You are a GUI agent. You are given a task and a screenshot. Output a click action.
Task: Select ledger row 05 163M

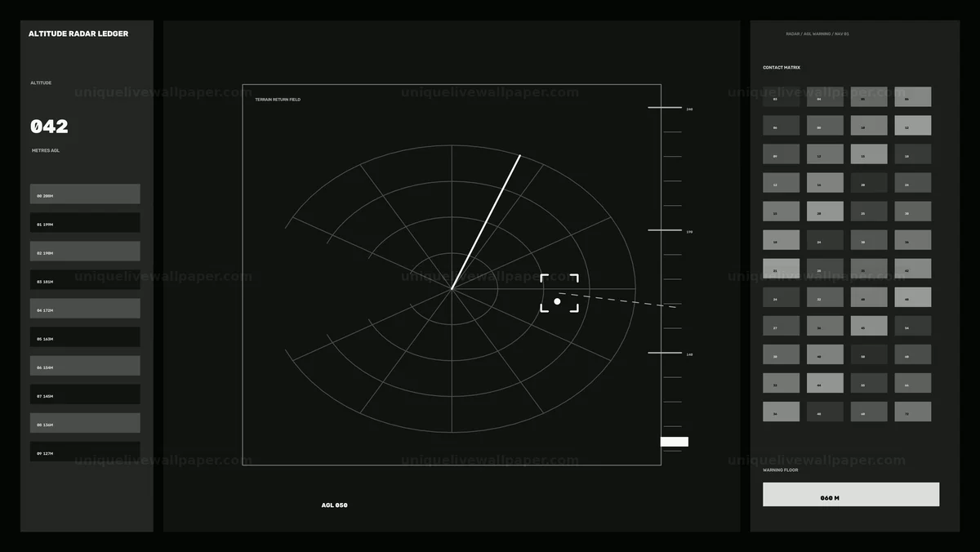tap(85, 337)
